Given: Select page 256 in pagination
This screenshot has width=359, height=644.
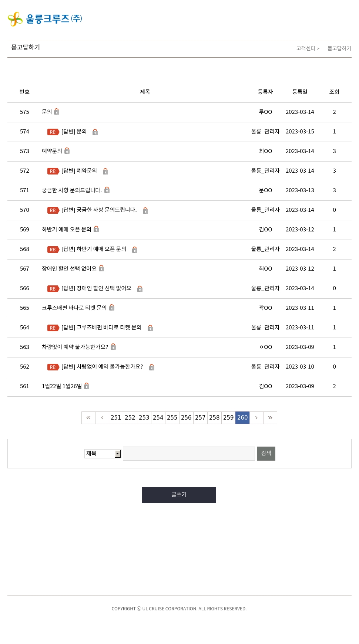Looking at the screenshot, I should click(x=186, y=418).
